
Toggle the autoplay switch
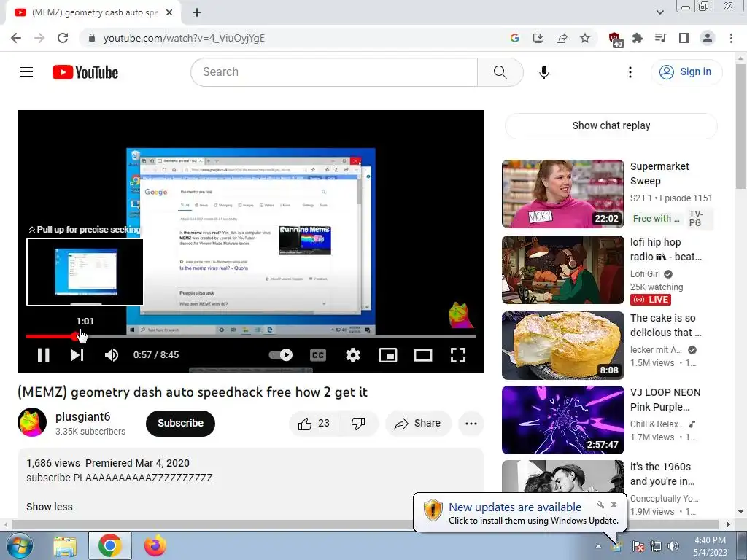[x=281, y=355]
